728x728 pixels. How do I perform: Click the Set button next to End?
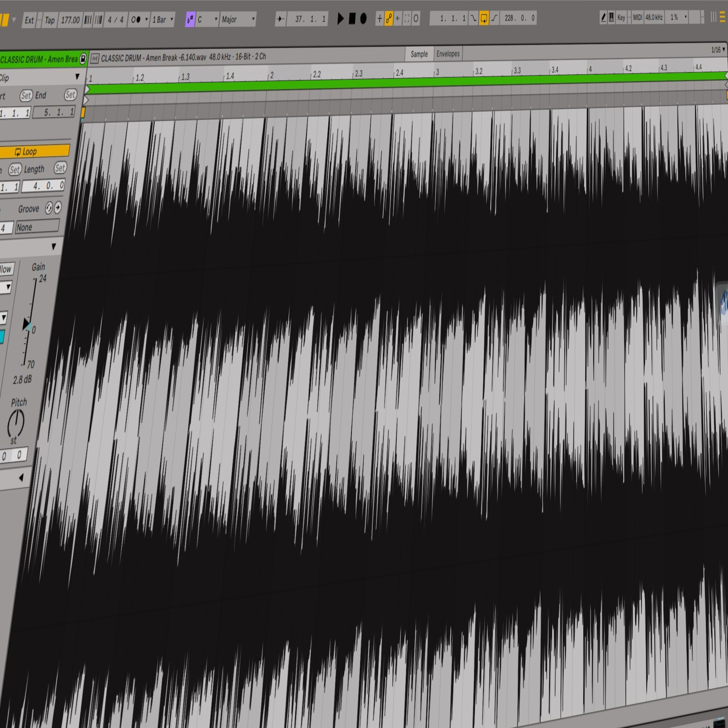click(70, 95)
